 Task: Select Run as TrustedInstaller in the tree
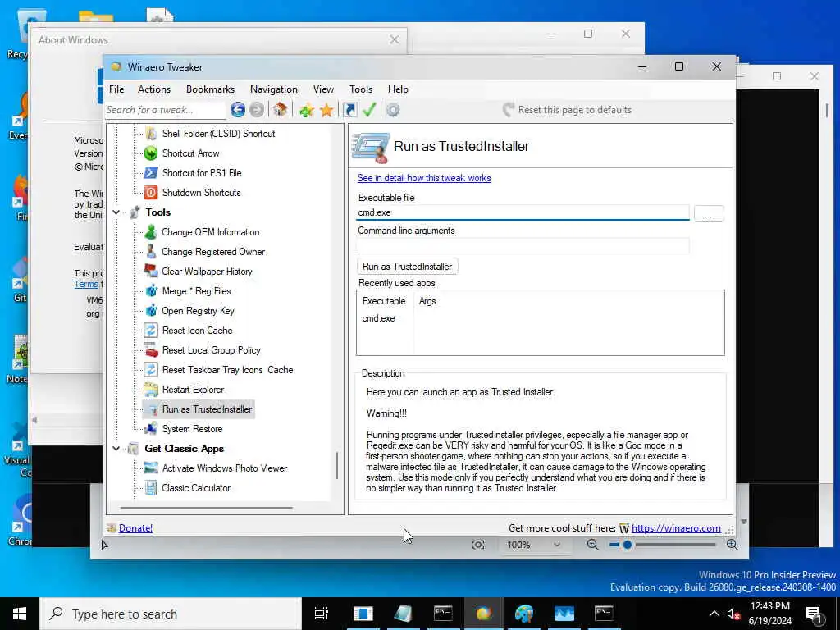point(207,409)
